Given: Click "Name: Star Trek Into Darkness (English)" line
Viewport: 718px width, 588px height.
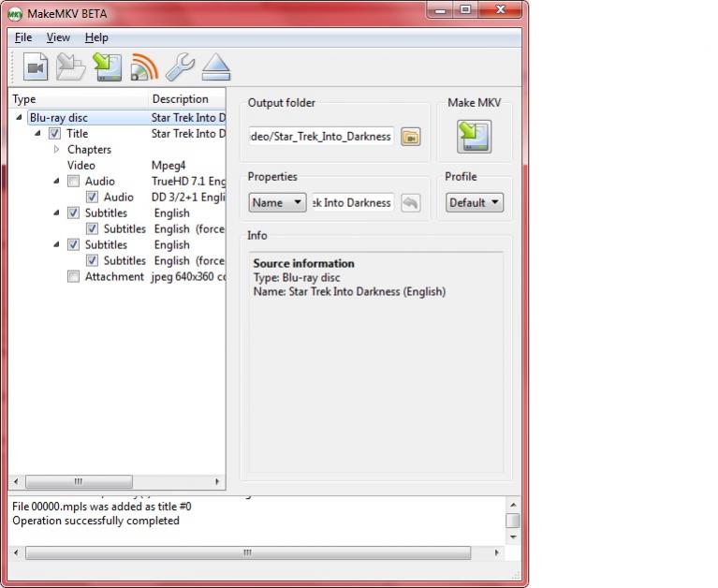Looking at the screenshot, I should (x=349, y=292).
